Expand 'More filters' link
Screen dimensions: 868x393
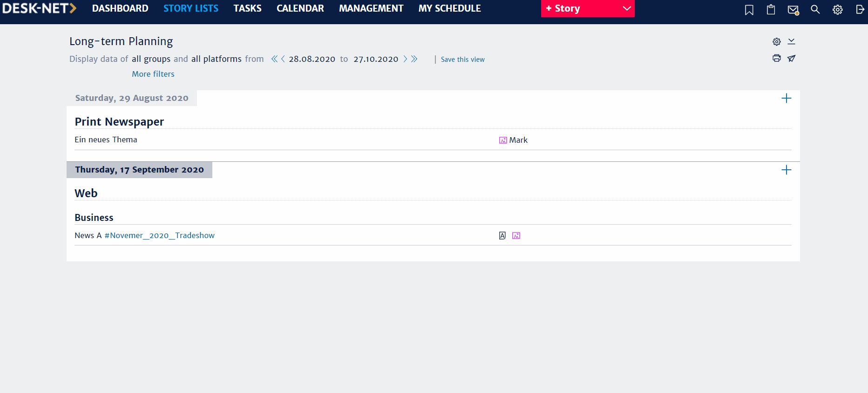(153, 74)
